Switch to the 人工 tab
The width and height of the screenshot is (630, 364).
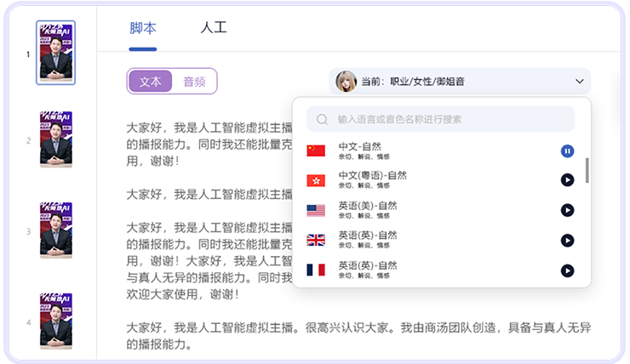[x=213, y=28]
